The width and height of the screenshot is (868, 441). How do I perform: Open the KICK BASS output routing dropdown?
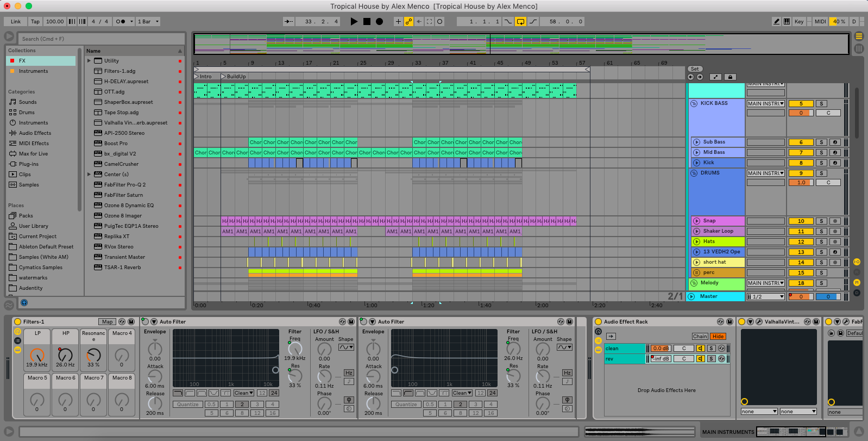[765, 104]
